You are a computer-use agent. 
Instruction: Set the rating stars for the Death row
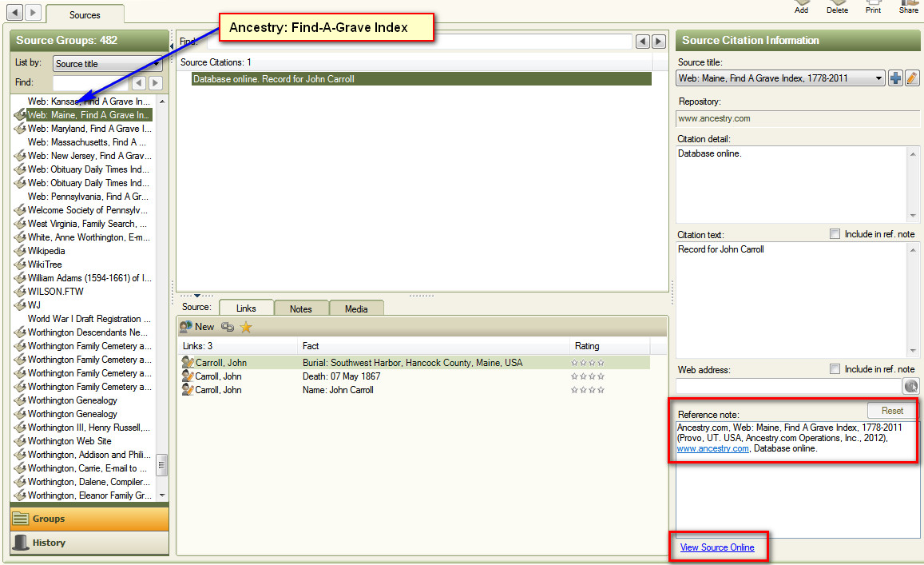coord(588,376)
